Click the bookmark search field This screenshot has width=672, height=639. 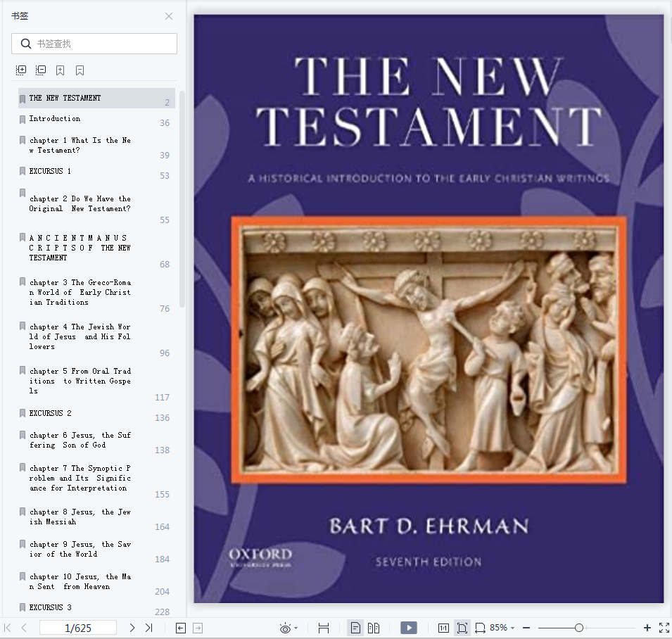pos(94,44)
